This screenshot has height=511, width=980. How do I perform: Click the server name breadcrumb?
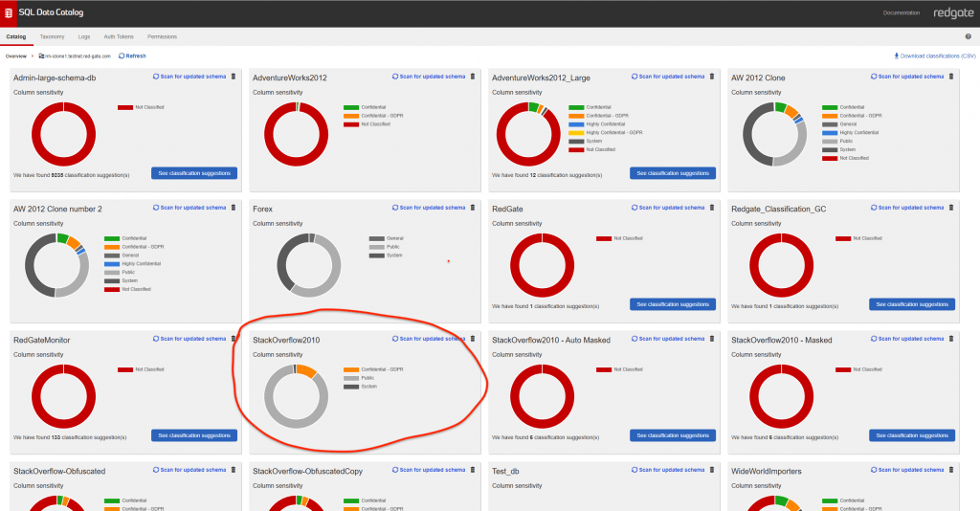coord(75,56)
